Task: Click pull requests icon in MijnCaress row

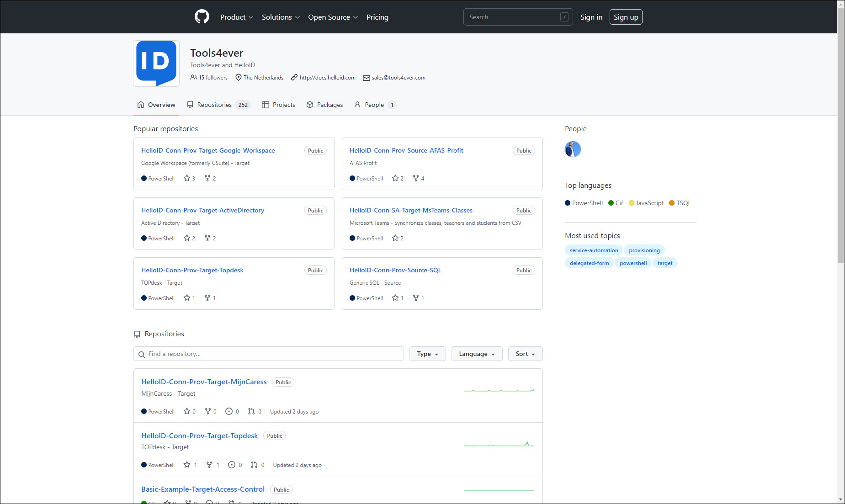Action: point(251,411)
